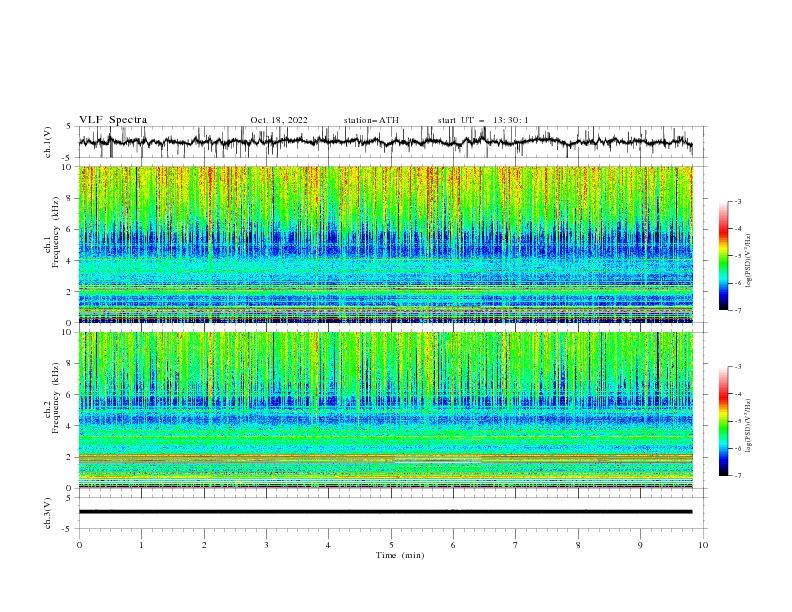792x612 pixels.
Task: Click time axis tick label "2"
Action: tap(204, 545)
